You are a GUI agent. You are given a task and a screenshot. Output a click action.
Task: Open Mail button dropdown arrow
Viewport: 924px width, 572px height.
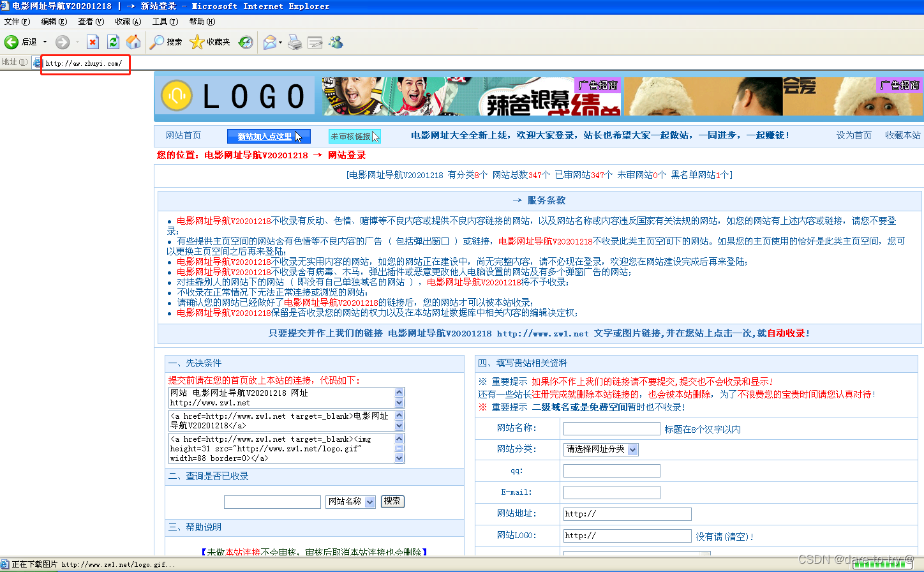coord(281,42)
